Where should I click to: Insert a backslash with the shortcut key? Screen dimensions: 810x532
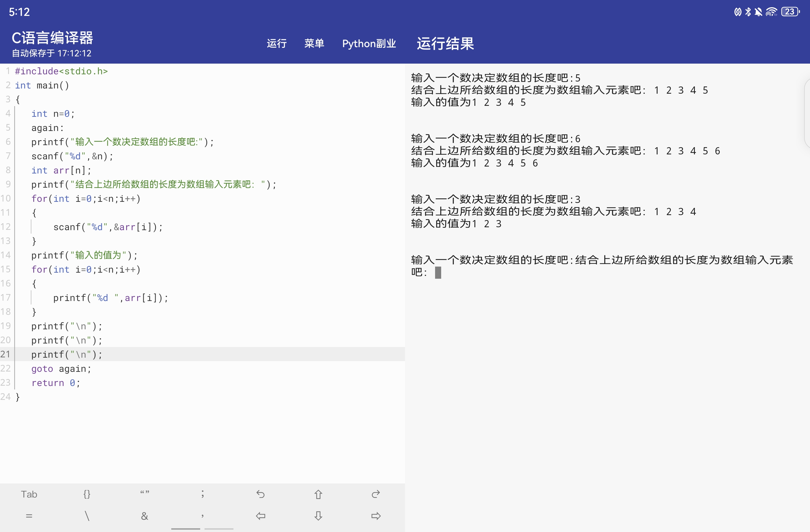(87, 516)
